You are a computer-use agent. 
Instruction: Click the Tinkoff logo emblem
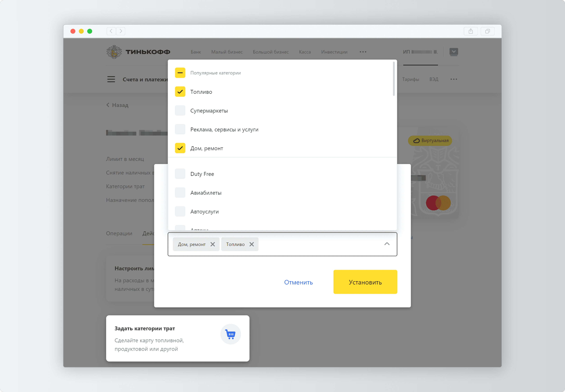tap(114, 52)
